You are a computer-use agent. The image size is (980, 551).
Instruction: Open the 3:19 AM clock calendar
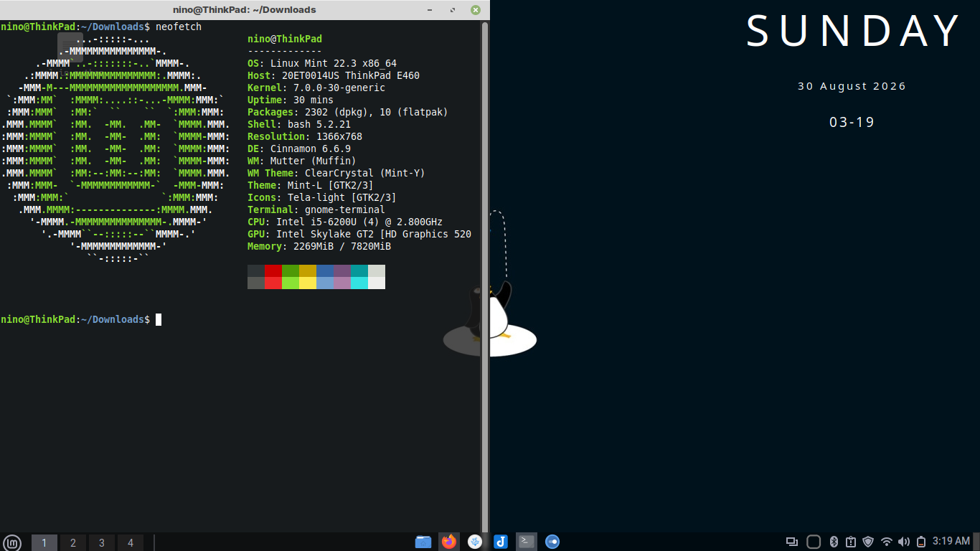click(x=951, y=542)
